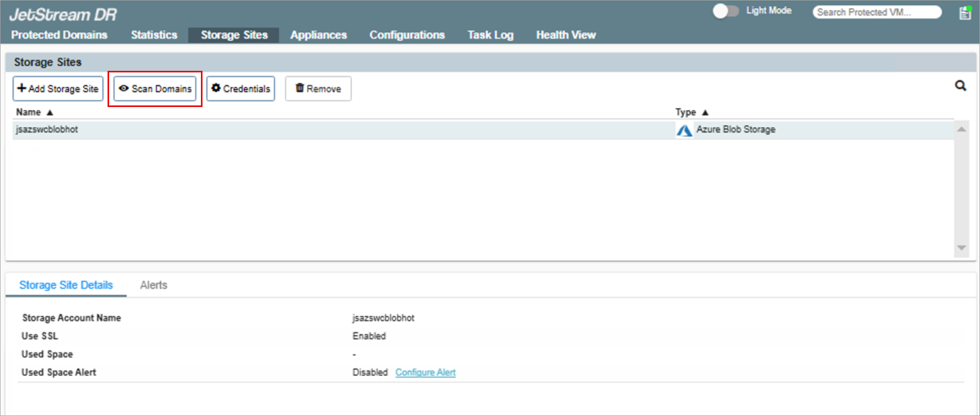Open the Task Log tab
This screenshot has height=416, width=980.
coord(490,35)
